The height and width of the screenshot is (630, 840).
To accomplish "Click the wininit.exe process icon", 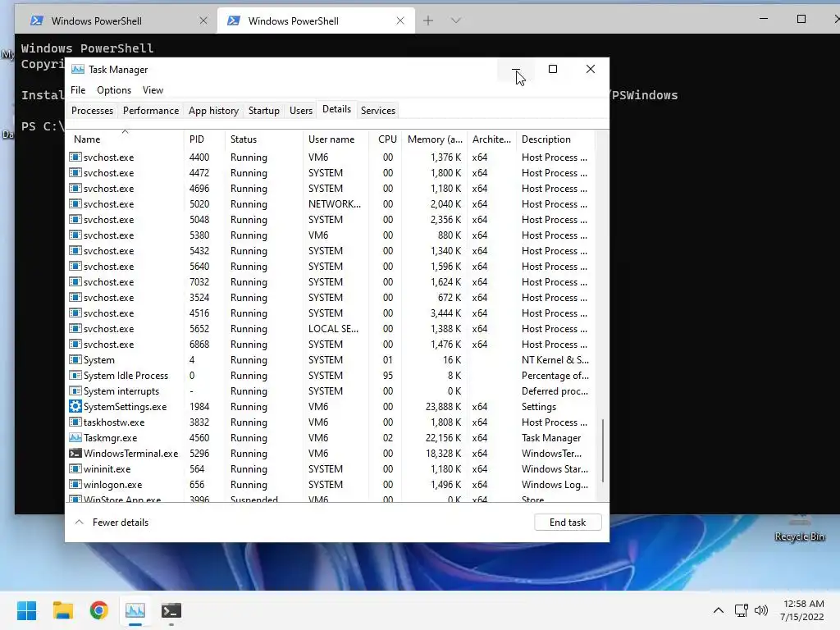I will [x=75, y=468].
